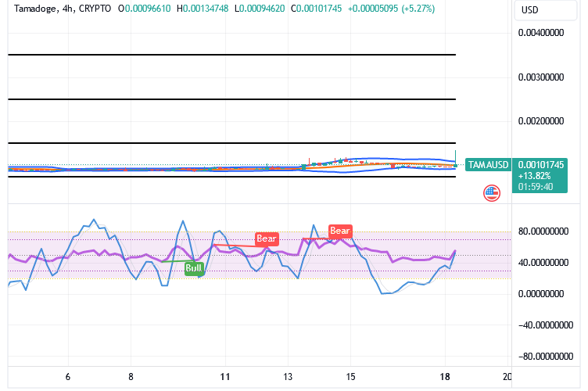Open the USD currency selector
Screen dimensions: 588x391
[x=545, y=9]
